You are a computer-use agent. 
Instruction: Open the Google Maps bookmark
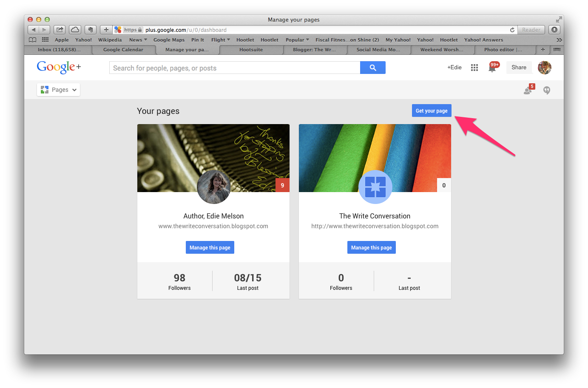click(x=169, y=40)
